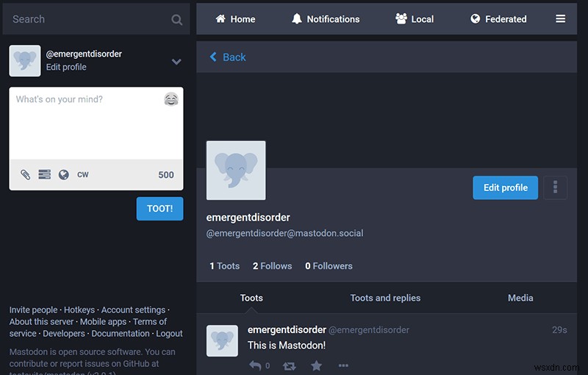Open Mobile apps link
The height and width of the screenshot is (375, 588).
tap(103, 322)
